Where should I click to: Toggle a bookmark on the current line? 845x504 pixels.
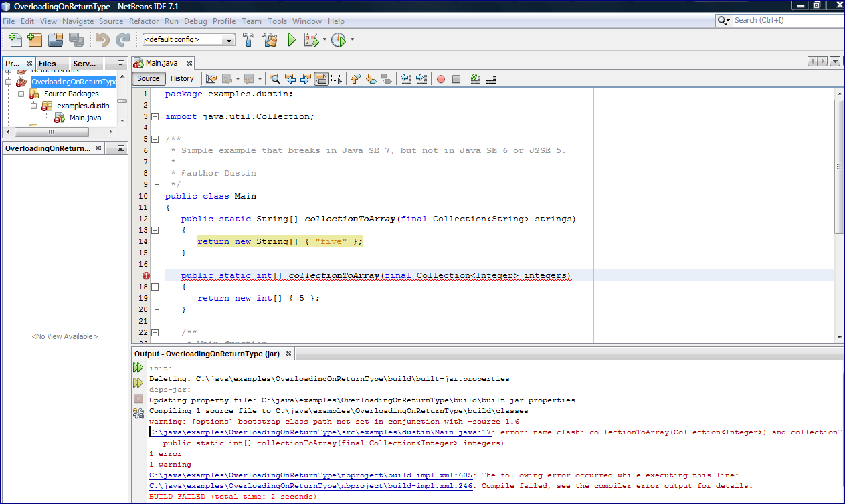click(387, 79)
